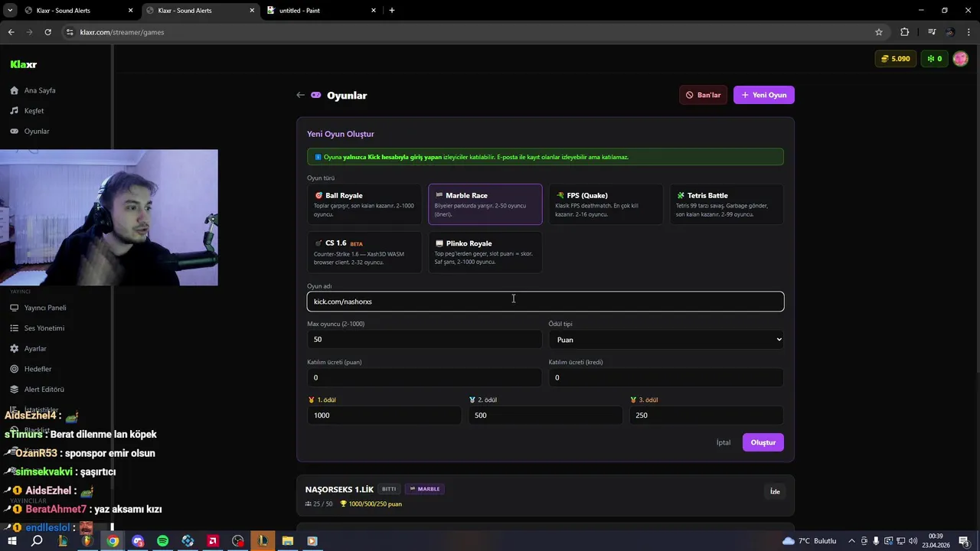This screenshot has width=980, height=551.
Task: Select the Marble Race game type
Action: [x=485, y=204]
